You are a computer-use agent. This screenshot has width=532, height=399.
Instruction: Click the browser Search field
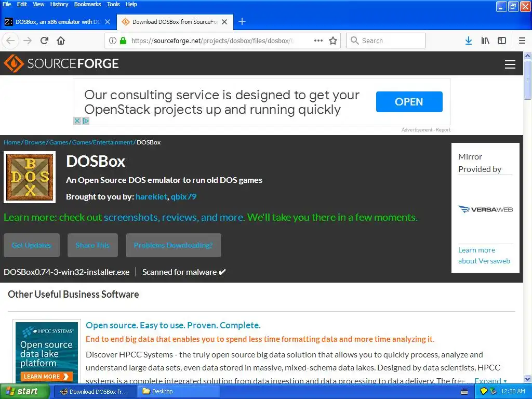(x=386, y=41)
